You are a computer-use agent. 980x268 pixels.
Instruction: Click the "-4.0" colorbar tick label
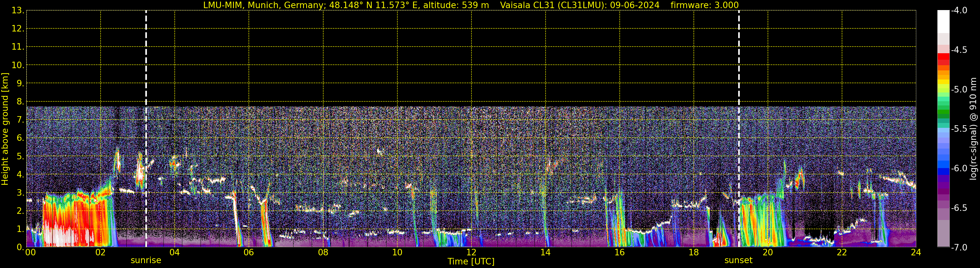(x=959, y=10)
